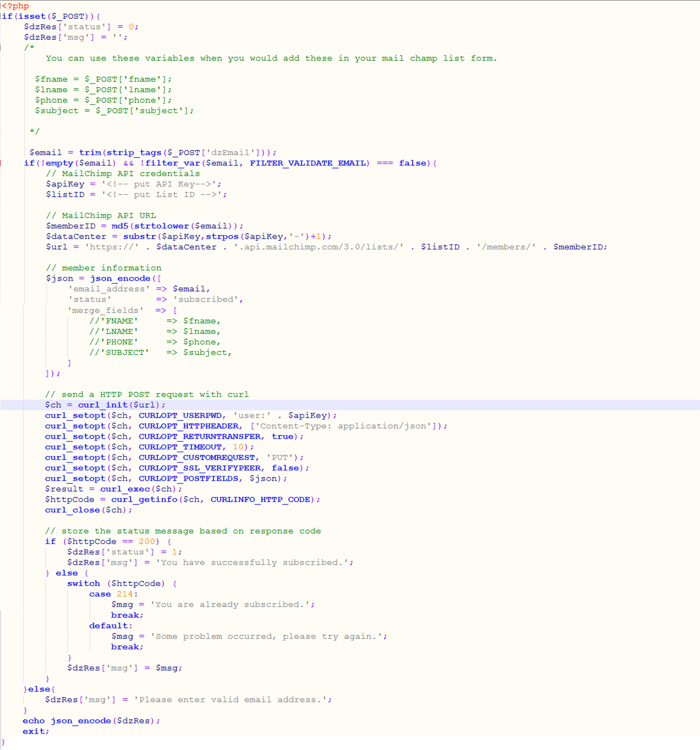Click the isset keyword in first if
Image resolution: width=700 pixels, height=750 pixels.
point(32,16)
